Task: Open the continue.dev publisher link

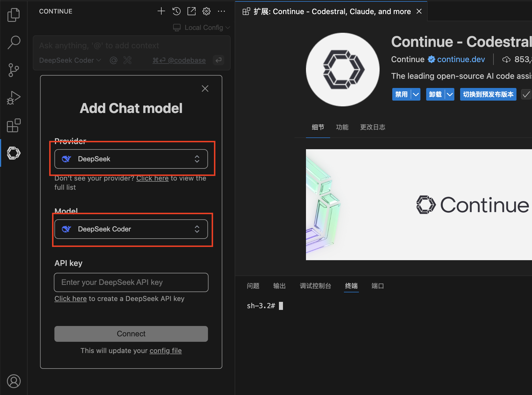Action: tap(461, 59)
